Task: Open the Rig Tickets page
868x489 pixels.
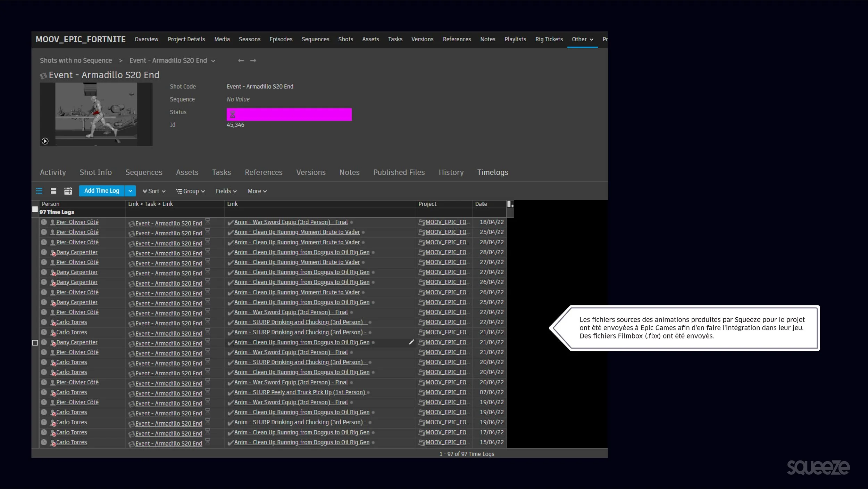Action: pos(549,39)
